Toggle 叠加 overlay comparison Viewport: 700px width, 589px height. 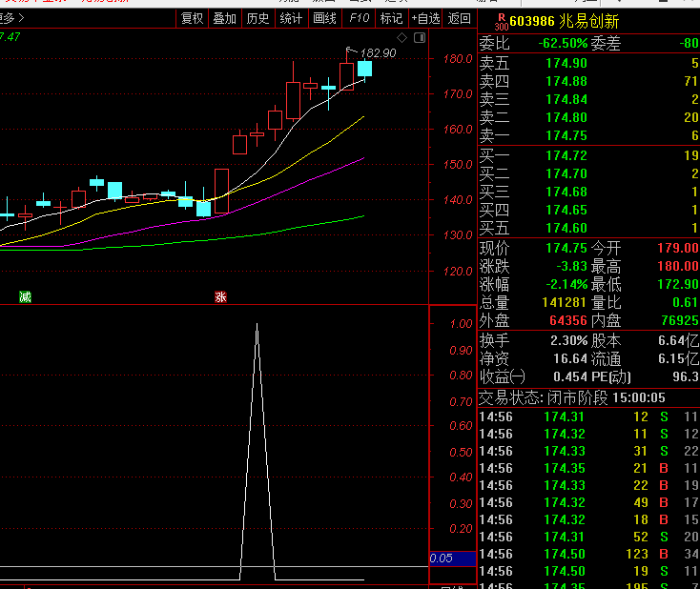(225, 18)
